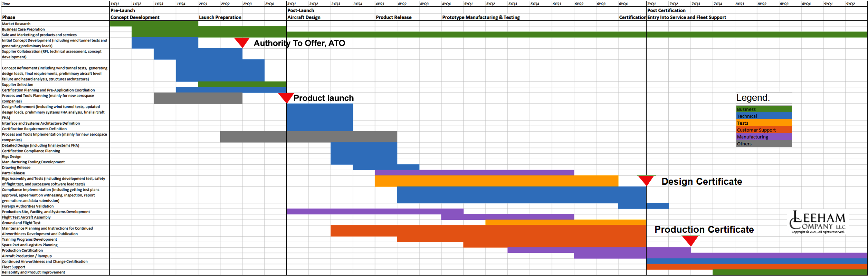The width and height of the screenshot is (868, 278).
Task: Select 'Prototype Manufacturing & Testing' phase header
Action: pos(481,17)
